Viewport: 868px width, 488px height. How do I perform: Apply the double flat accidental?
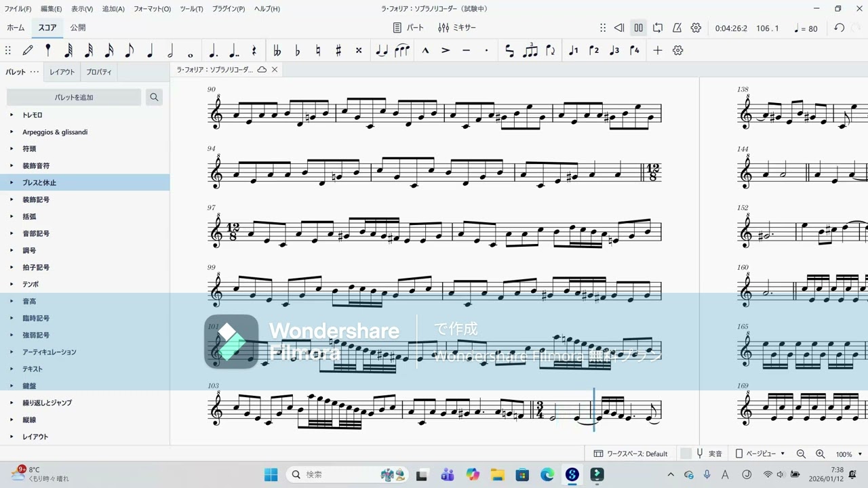[x=277, y=50]
